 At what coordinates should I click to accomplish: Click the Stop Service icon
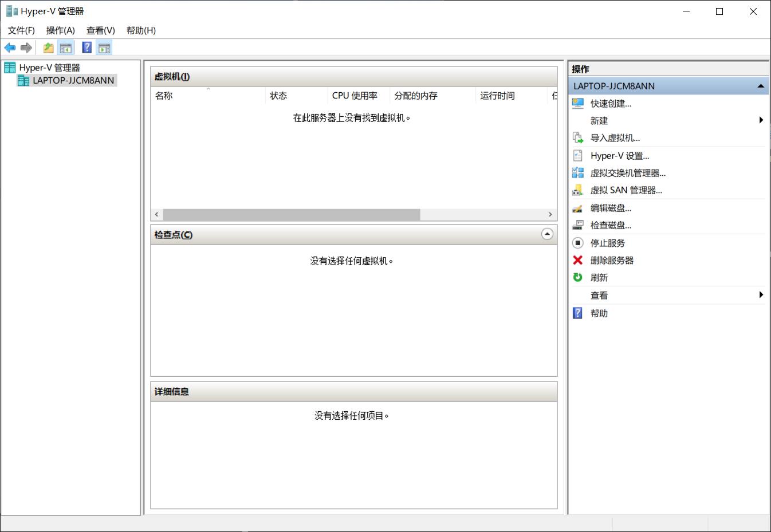point(578,243)
